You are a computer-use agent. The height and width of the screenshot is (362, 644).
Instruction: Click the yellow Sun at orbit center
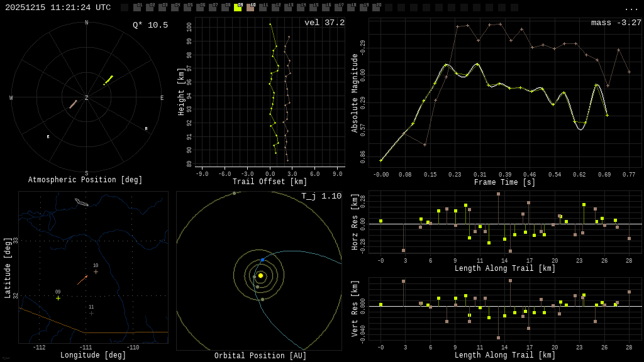pyautogui.click(x=260, y=275)
